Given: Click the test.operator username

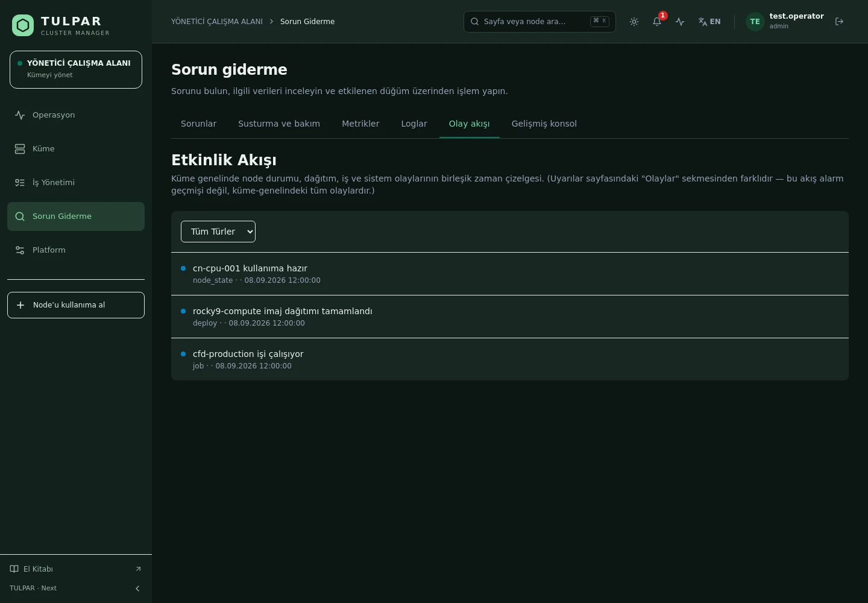Looking at the screenshot, I should click(x=796, y=16).
